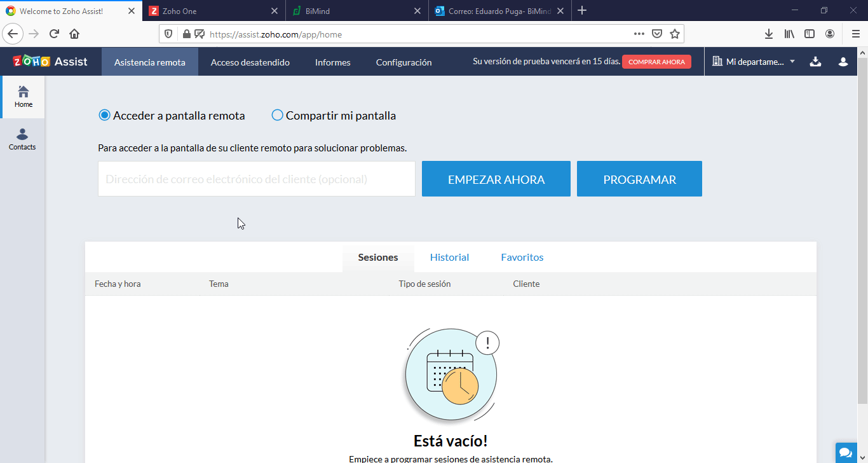Open the tracking protection shield icon

point(168,34)
